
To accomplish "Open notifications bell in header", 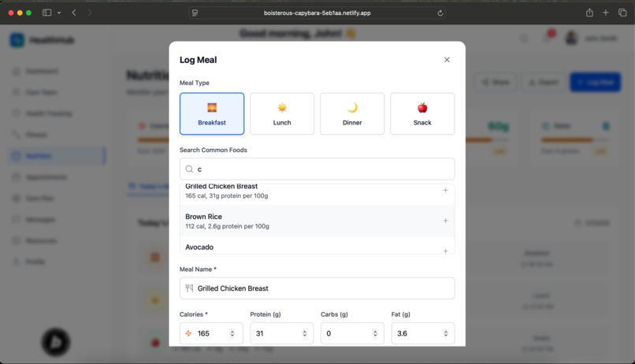I will [548, 38].
